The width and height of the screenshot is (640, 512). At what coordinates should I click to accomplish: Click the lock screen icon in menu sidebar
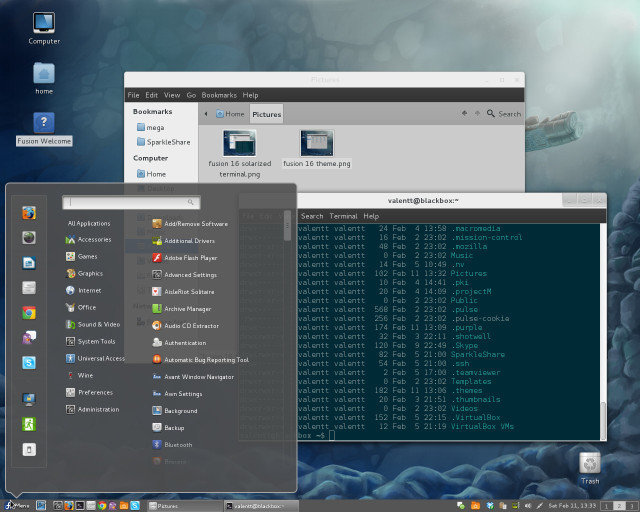click(29, 399)
